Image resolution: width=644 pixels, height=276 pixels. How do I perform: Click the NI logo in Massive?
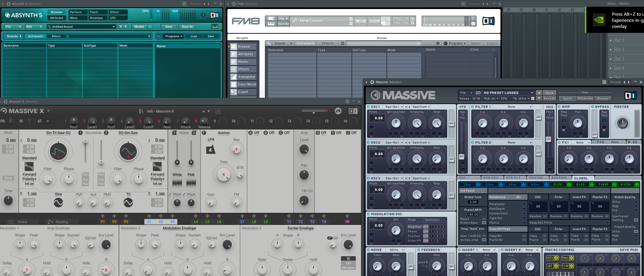(630, 95)
